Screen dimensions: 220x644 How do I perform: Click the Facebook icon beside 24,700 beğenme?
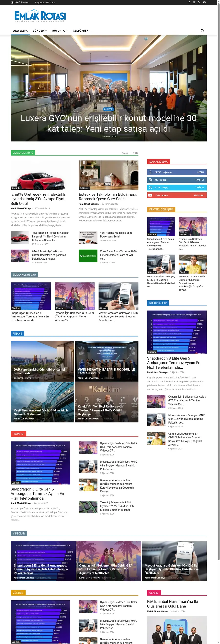150,172
